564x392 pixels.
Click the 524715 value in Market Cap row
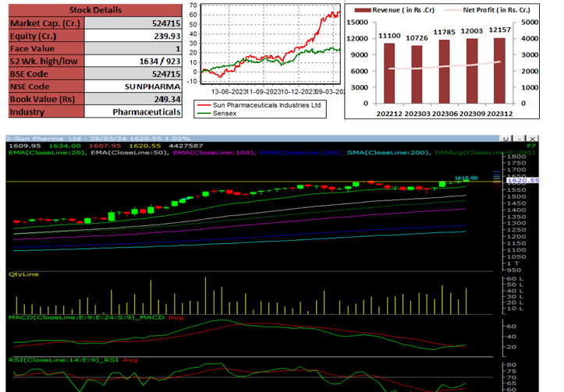pyautogui.click(x=166, y=23)
